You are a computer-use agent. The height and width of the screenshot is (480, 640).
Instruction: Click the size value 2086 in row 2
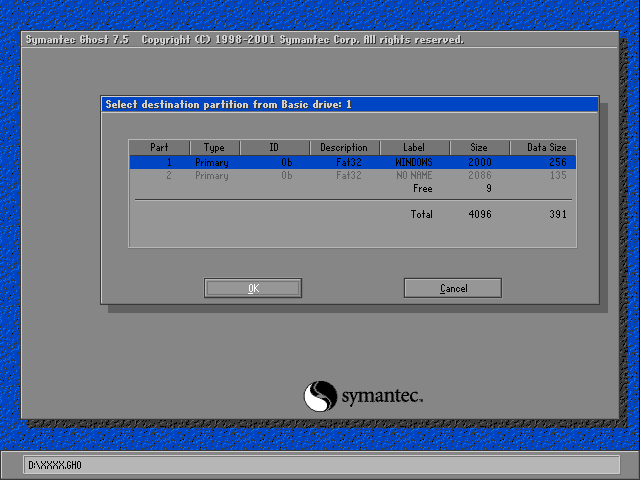coord(480,176)
